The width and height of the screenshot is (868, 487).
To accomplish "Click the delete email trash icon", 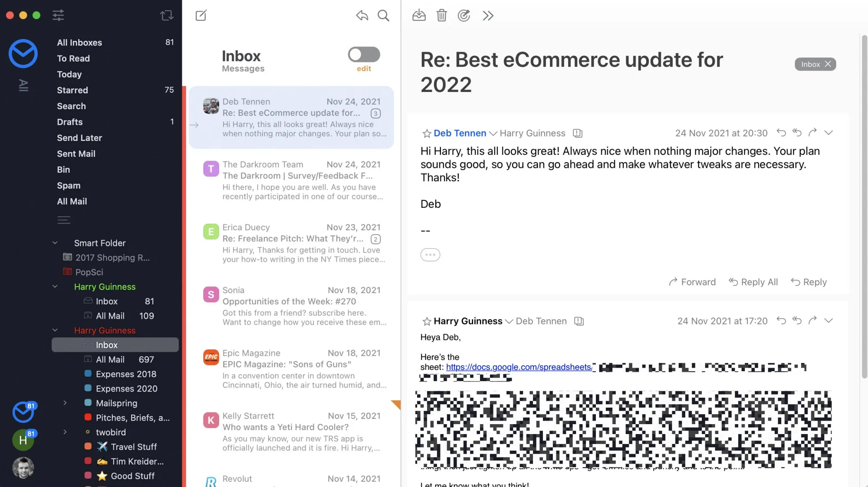I will click(x=442, y=15).
